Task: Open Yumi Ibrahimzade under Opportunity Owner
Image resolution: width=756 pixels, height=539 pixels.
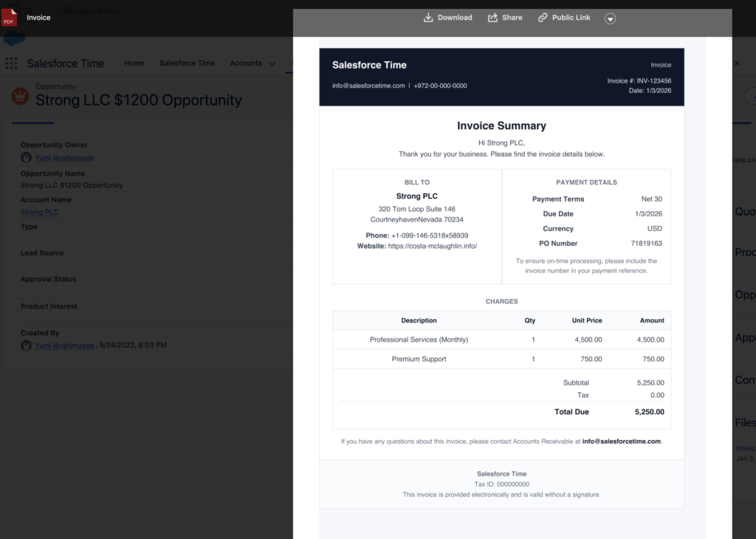Action: coord(65,158)
